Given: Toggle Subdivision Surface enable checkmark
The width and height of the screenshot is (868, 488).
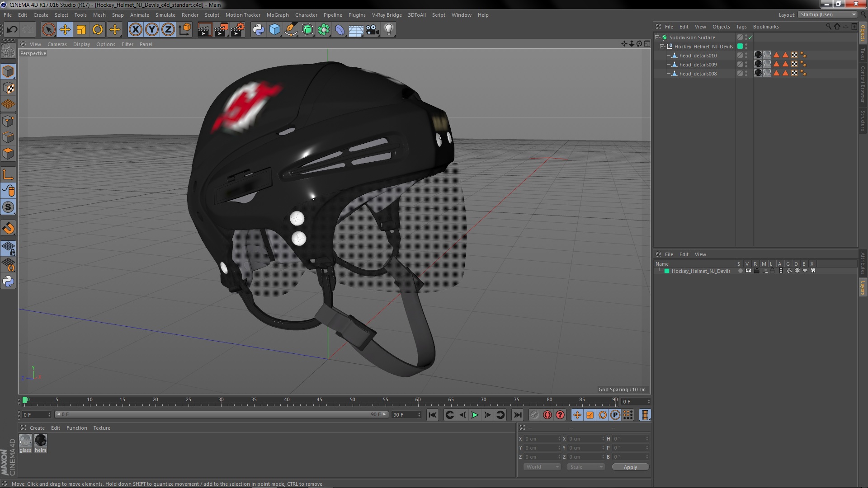Looking at the screenshot, I should click(x=750, y=38).
